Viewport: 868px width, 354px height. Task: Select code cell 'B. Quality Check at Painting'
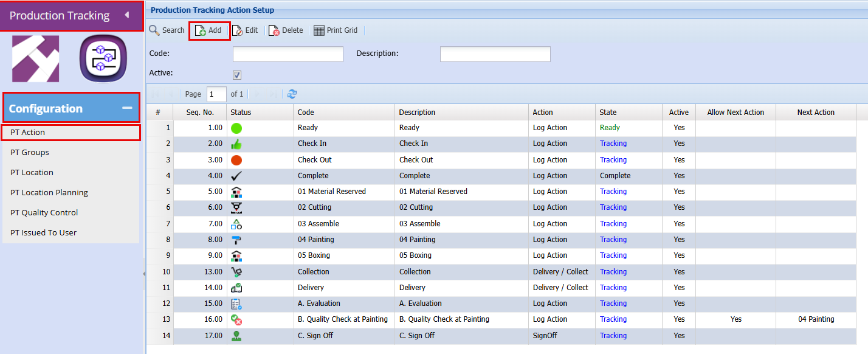click(344, 319)
